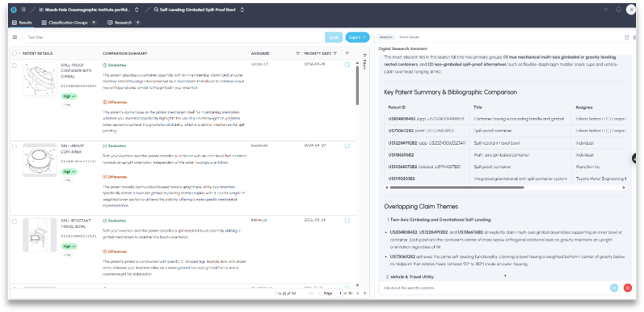Open the JR user avatar menu
The width and height of the screenshot is (644, 312).
pyautogui.click(x=630, y=10)
